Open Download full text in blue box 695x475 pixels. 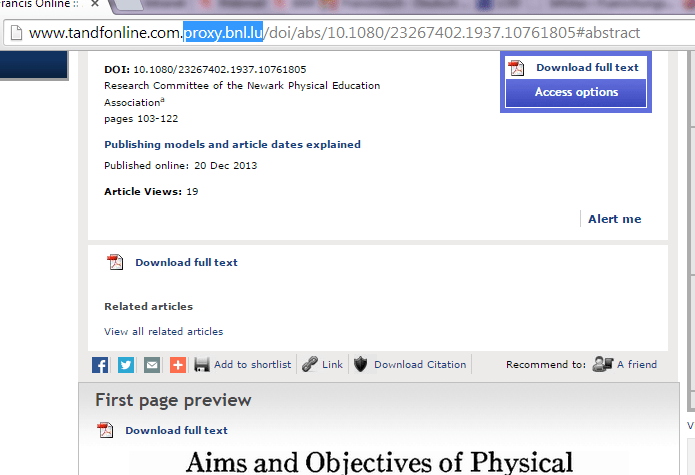point(586,68)
